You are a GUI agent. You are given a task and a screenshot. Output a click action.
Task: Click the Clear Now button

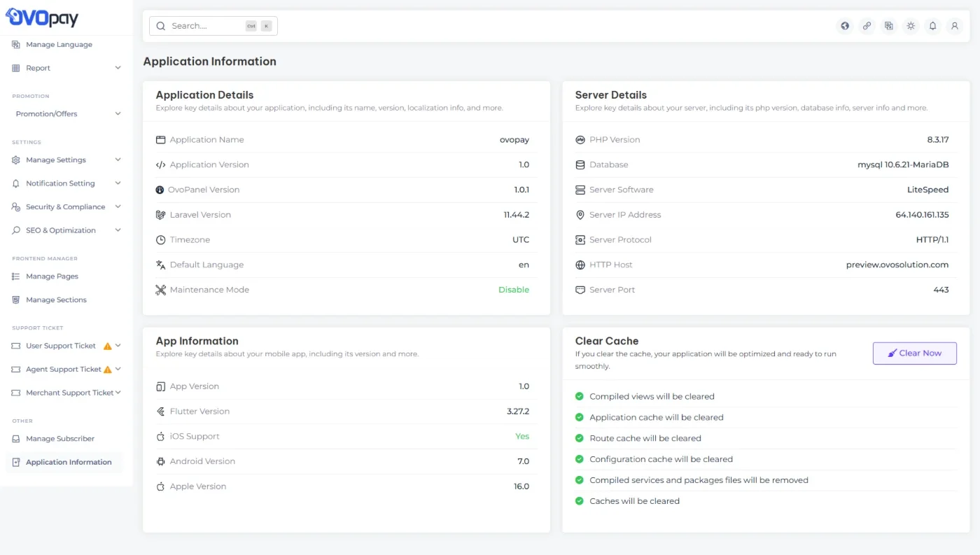[x=915, y=353]
